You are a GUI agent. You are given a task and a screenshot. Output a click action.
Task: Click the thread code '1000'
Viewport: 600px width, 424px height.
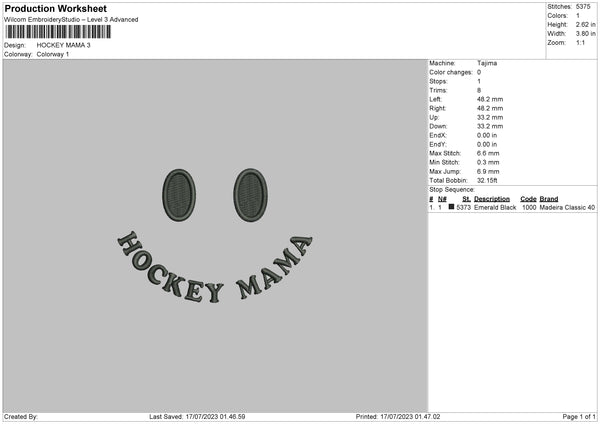click(x=529, y=207)
